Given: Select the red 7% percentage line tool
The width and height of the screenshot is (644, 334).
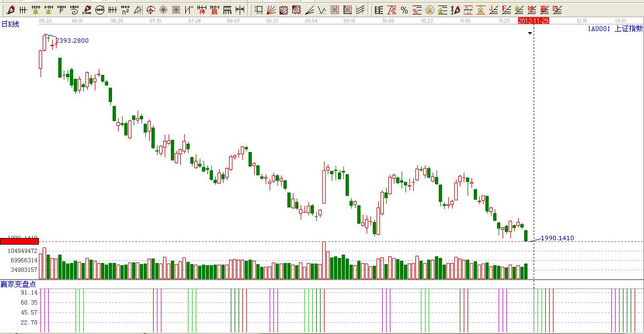Looking at the screenshot, I should 392,9.
